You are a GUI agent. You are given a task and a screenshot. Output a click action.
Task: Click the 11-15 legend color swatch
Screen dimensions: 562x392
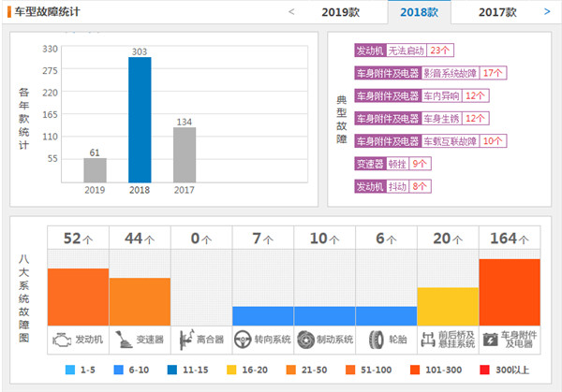pyautogui.click(x=172, y=370)
